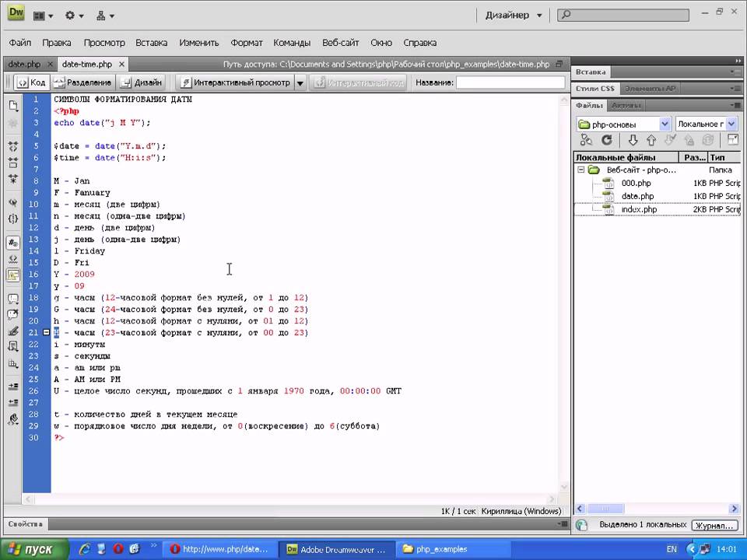The height and width of the screenshot is (560, 747).
Task: Click the Connect to remote host icon
Action: (x=586, y=140)
